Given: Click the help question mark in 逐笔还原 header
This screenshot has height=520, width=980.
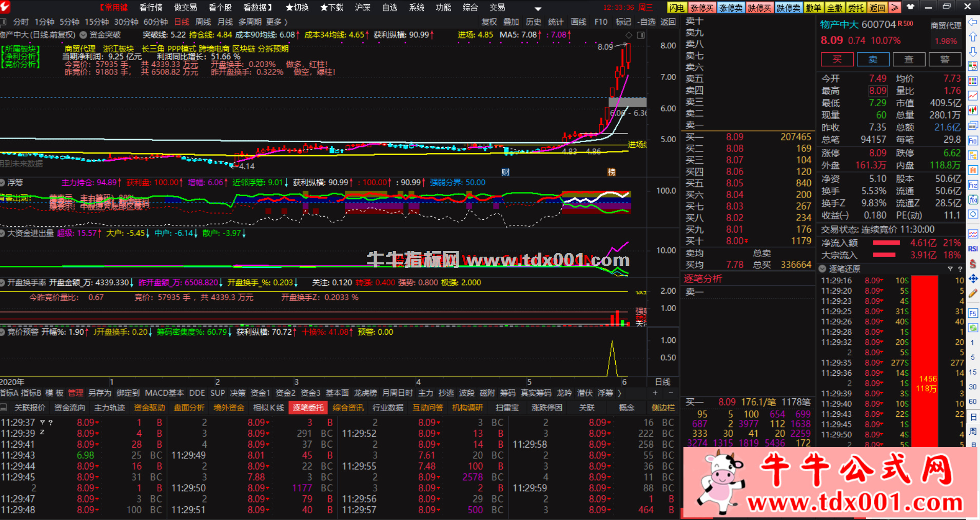Looking at the screenshot, I should (x=960, y=268).
